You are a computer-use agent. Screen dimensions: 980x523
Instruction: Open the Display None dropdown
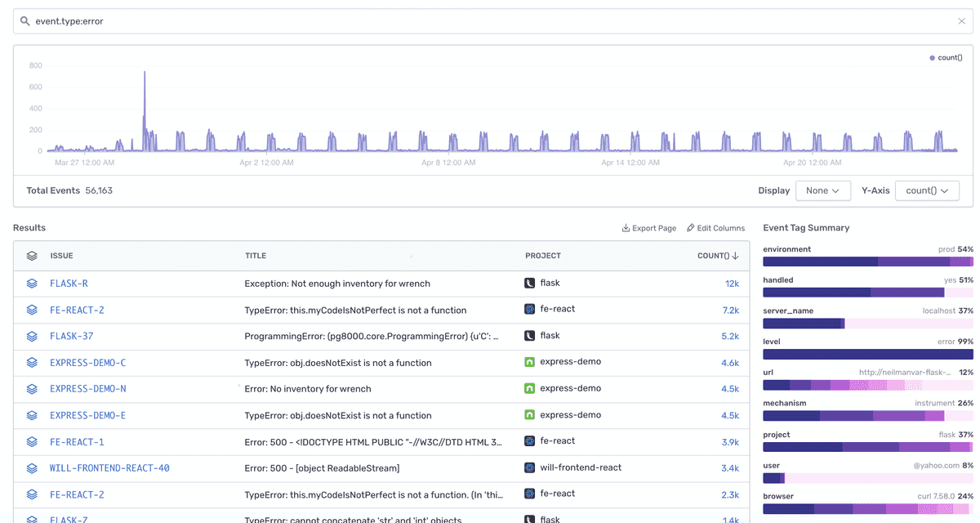click(823, 190)
